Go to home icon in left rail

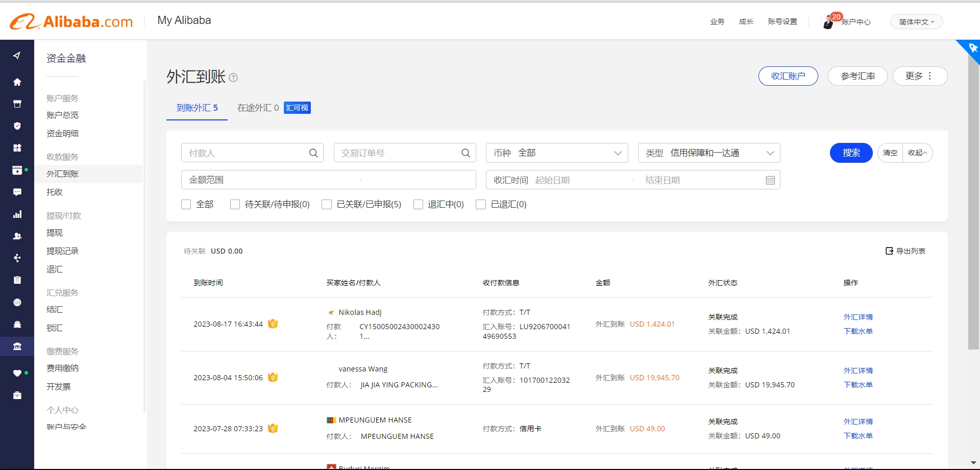click(x=17, y=82)
